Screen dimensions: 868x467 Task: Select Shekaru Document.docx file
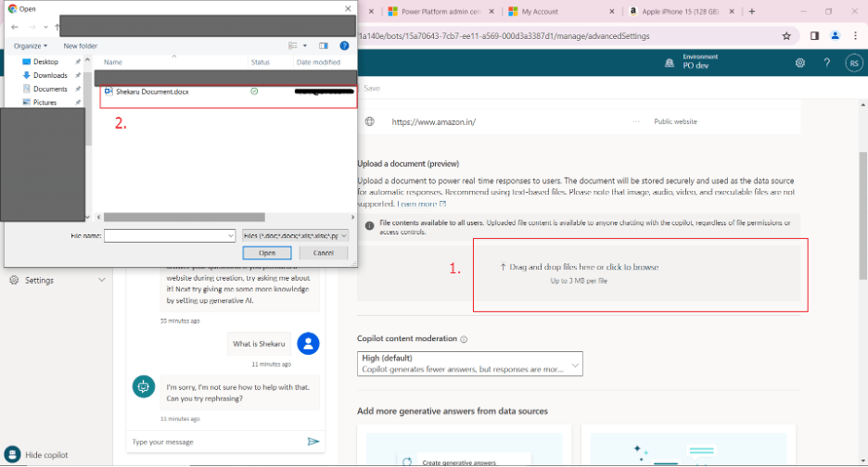click(x=152, y=92)
